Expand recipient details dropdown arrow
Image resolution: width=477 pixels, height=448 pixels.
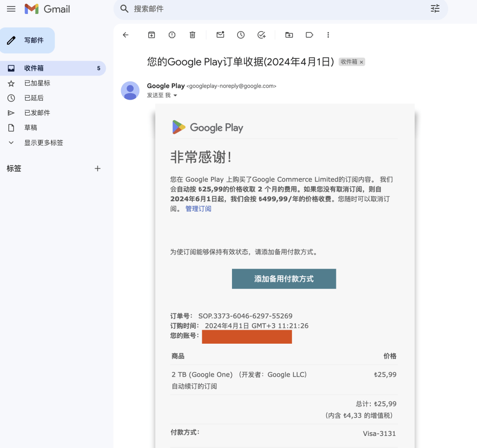click(175, 95)
